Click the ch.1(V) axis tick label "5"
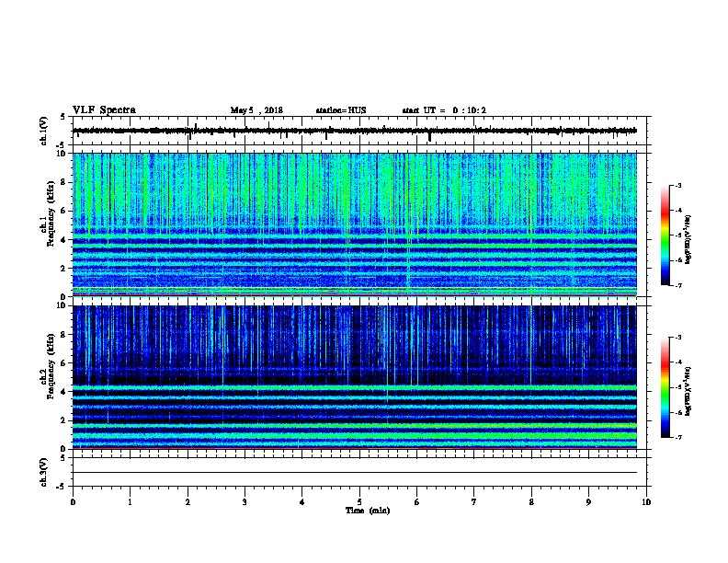Image resolution: width=728 pixels, height=563 pixels. point(63,117)
